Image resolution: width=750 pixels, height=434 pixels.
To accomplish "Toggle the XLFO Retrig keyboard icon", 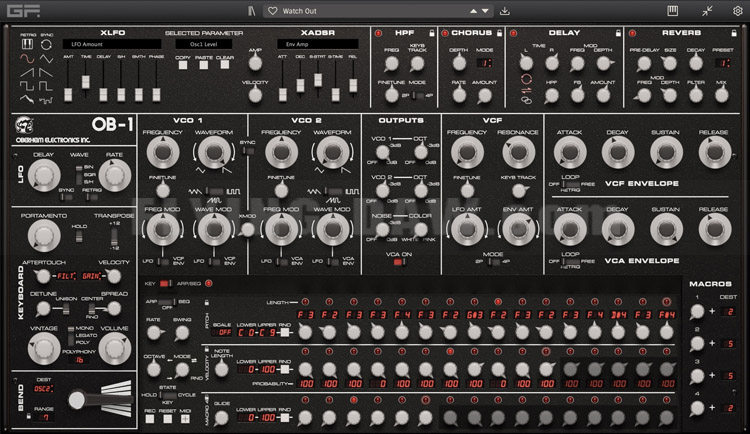I will tap(27, 45).
